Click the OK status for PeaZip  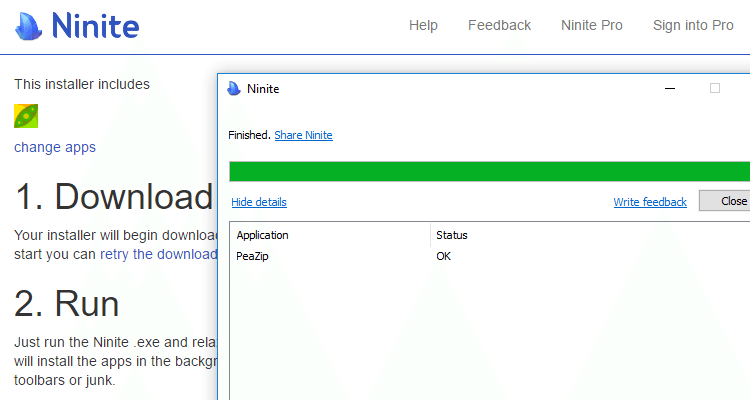point(443,256)
